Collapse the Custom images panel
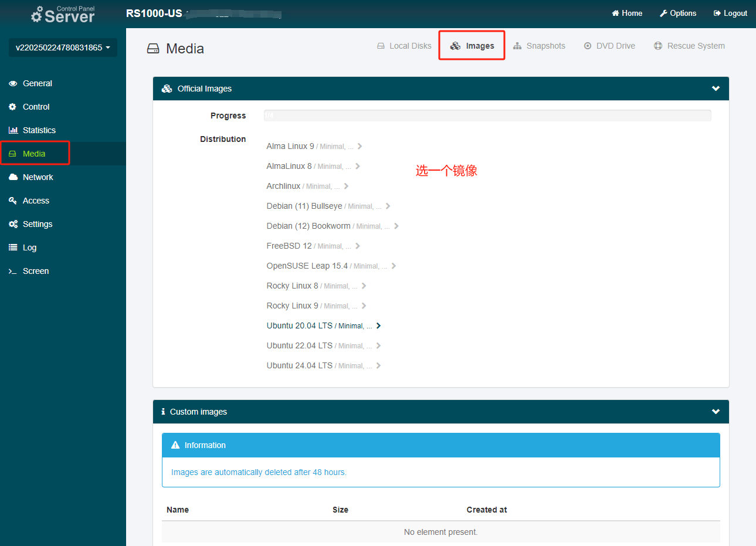This screenshot has width=756, height=546. (x=716, y=412)
